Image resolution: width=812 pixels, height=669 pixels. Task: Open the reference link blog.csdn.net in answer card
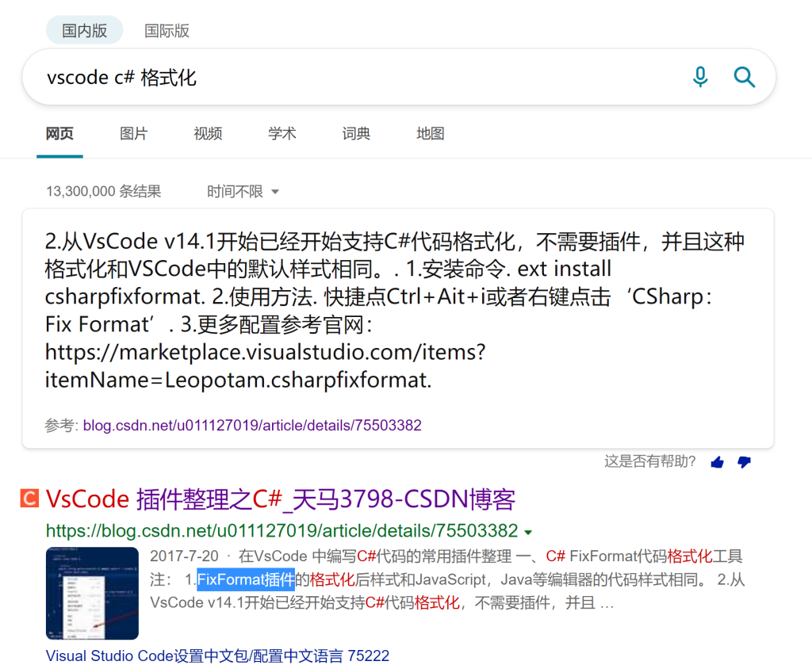252,425
